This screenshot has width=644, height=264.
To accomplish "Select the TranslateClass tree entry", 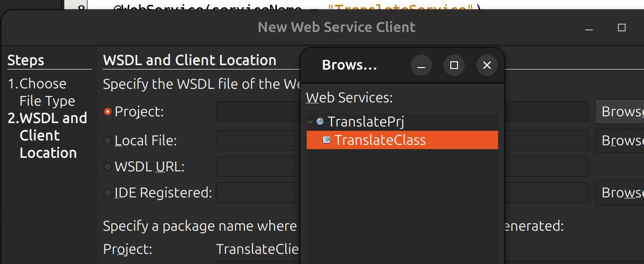I will [x=380, y=140].
